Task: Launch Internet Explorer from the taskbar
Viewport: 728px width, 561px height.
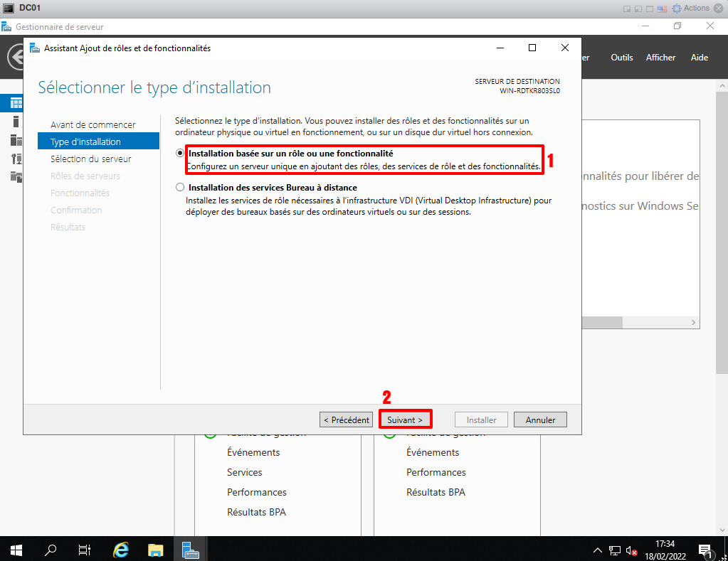Action: click(121, 549)
